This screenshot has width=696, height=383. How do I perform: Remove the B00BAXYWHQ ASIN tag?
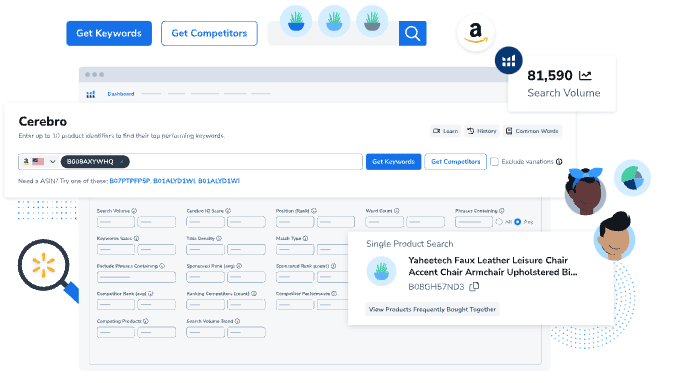coord(122,162)
